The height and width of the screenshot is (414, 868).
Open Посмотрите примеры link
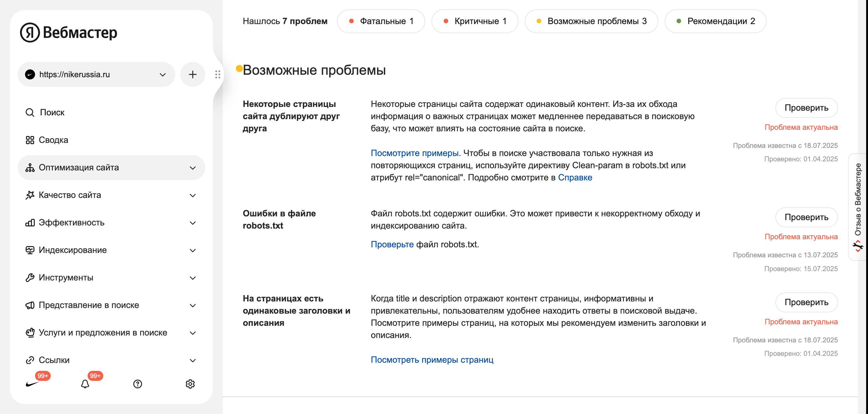point(415,153)
